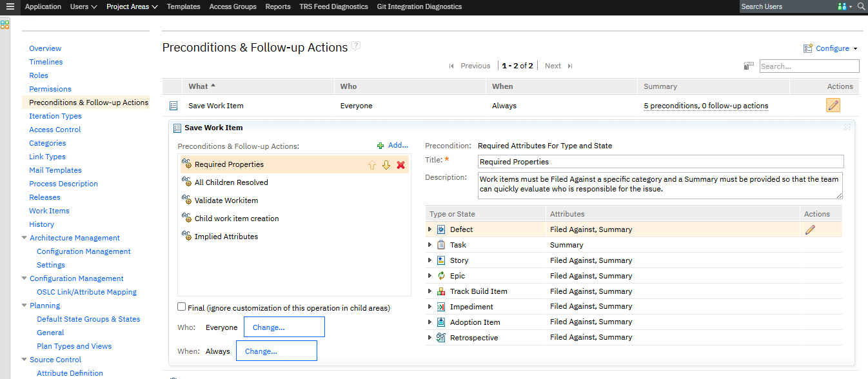Open the hamburger menu

click(9, 6)
